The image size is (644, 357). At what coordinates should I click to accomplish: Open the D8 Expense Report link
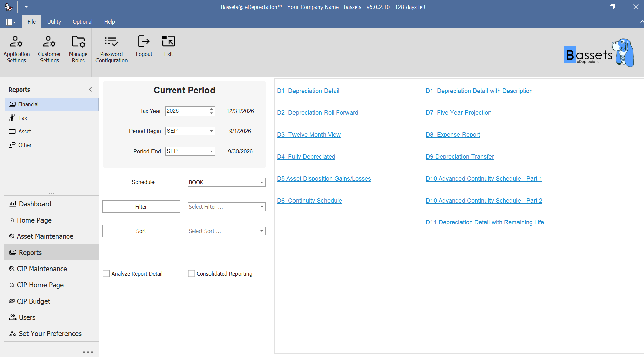pos(453,135)
